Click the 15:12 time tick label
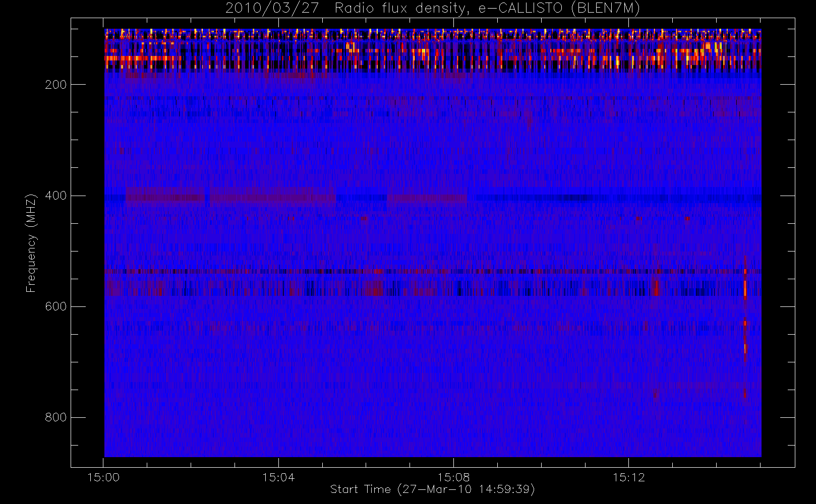This screenshot has width=816, height=504. (x=629, y=477)
